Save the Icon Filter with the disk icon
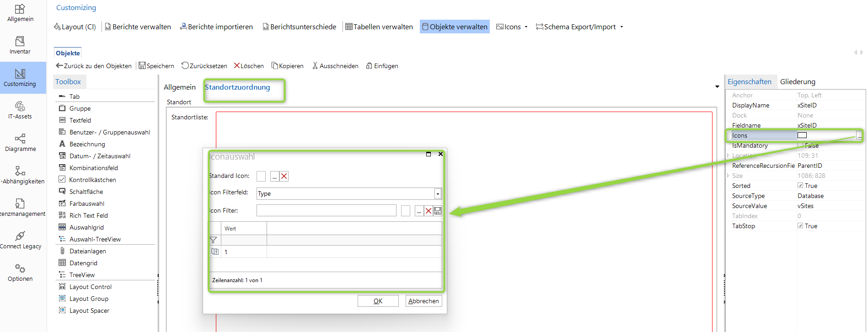Viewport: 868px width, 332px height. pyautogui.click(x=438, y=211)
